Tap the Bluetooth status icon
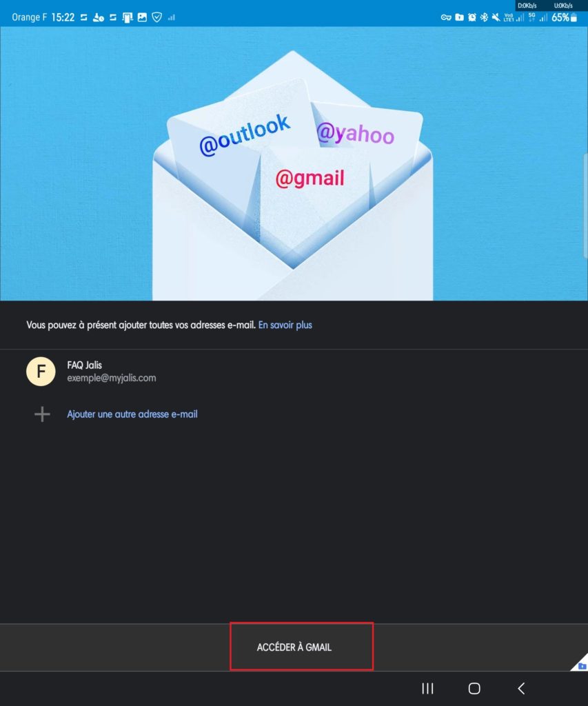The width and height of the screenshot is (588, 706). tap(484, 17)
